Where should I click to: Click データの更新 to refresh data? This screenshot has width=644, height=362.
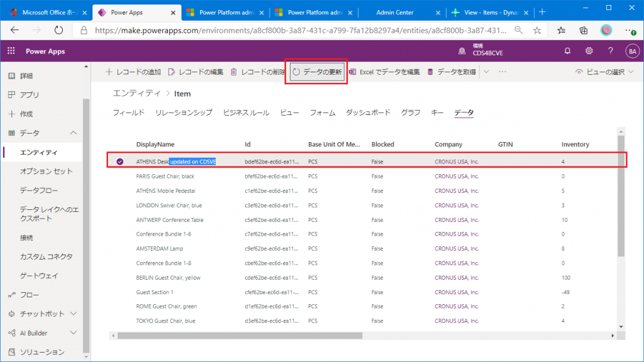coord(317,72)
